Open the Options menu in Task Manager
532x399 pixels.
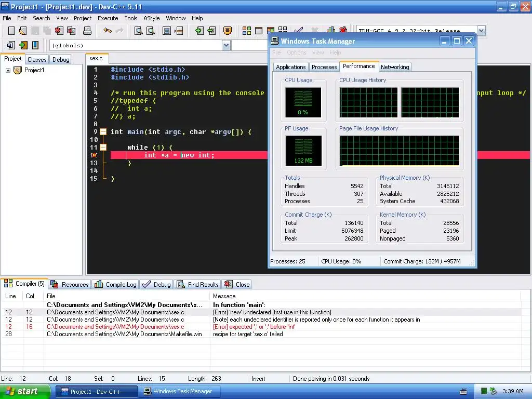296,52
